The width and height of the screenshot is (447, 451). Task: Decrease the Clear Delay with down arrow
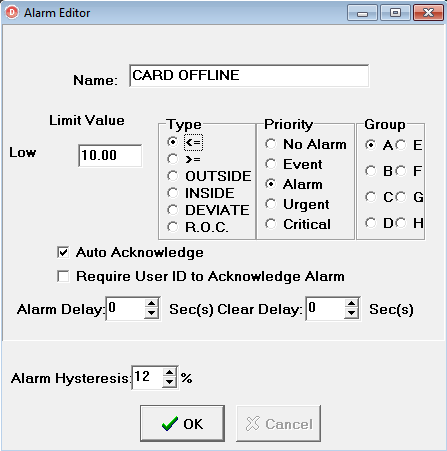click(x=351, y=313)
